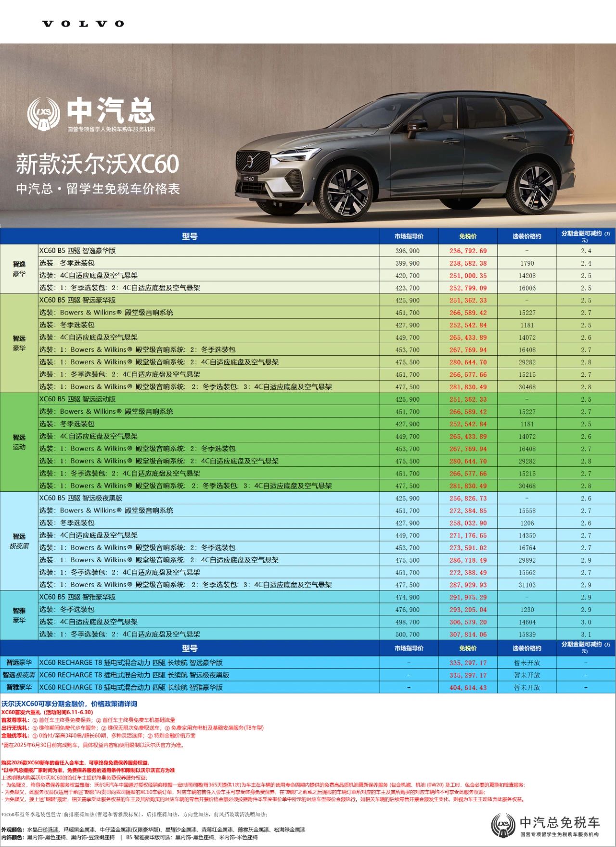This screenshot has height=847, width=616.
Task: Click option price 31103
Action: (527, 585)
